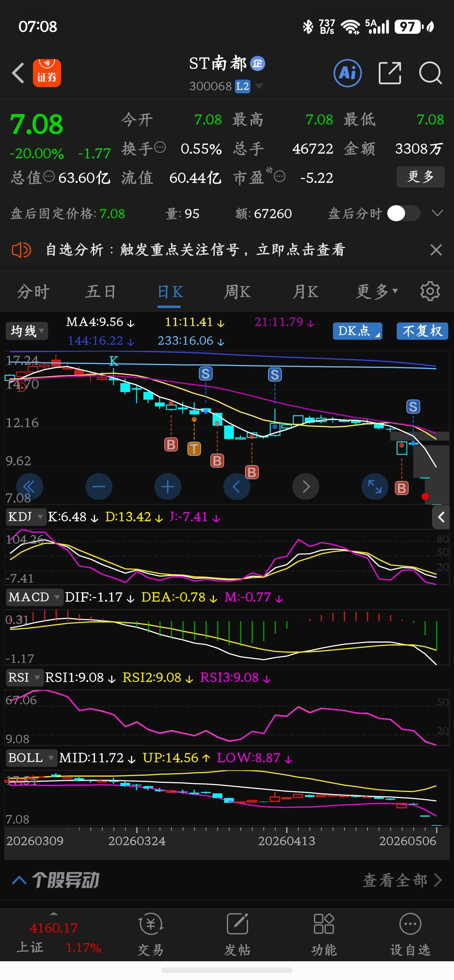Toggle the 盘后分时 switch

click(404, 213)
